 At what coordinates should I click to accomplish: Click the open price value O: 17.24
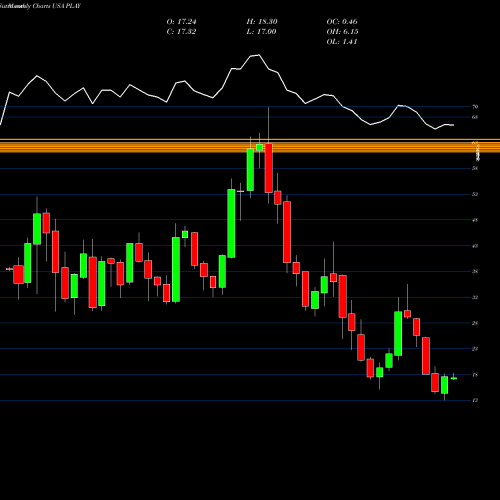click(181, 22)
